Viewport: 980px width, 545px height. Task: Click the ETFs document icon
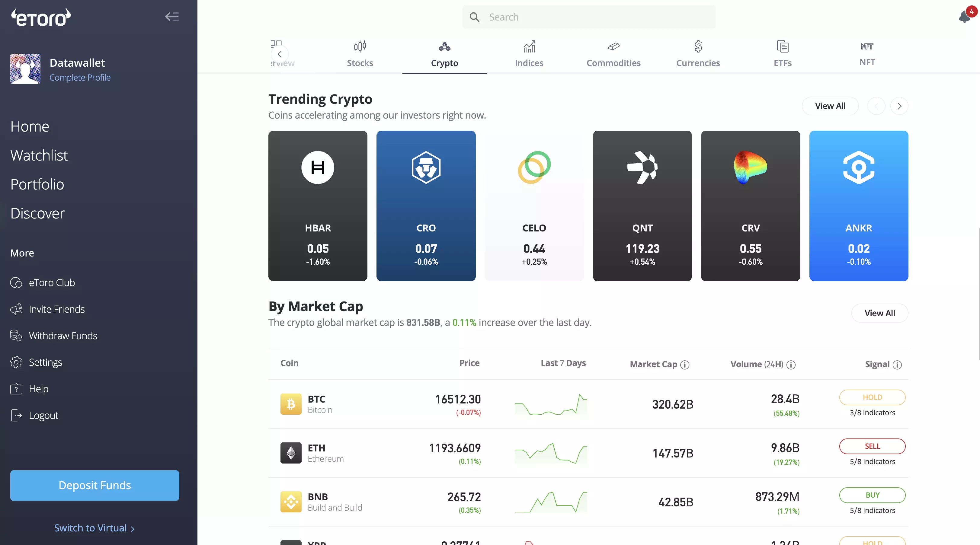pyautogui.click(x=783, y=46)
